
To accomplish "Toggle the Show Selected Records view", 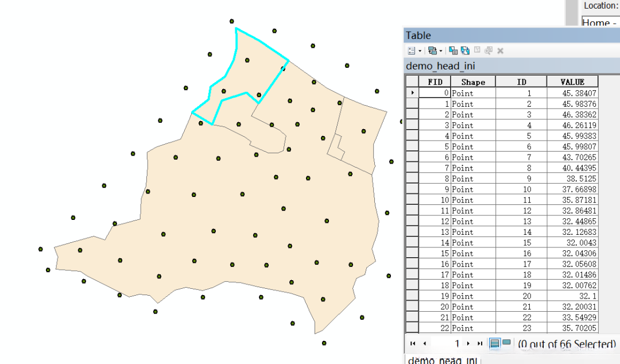I will point(506,343).
